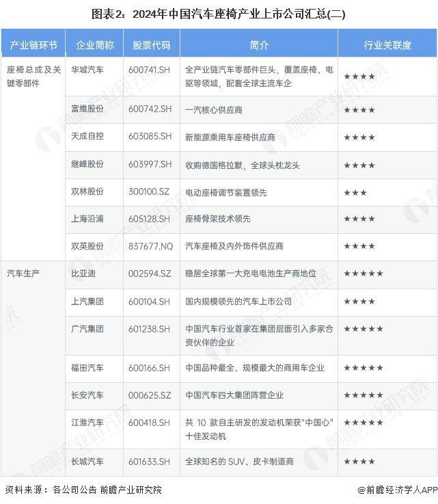Viewport: 438px width, 504px height.
Task: Click stock code 600742.SH
Action: coord(150,109)
